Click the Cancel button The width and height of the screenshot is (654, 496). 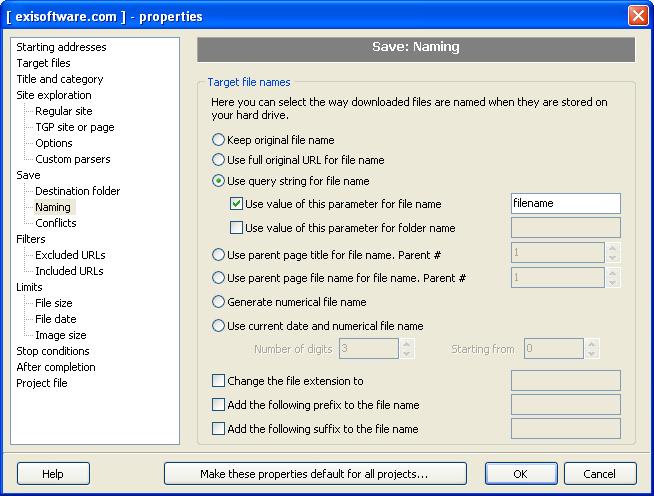pyautogui.click(x=600, y=473)
